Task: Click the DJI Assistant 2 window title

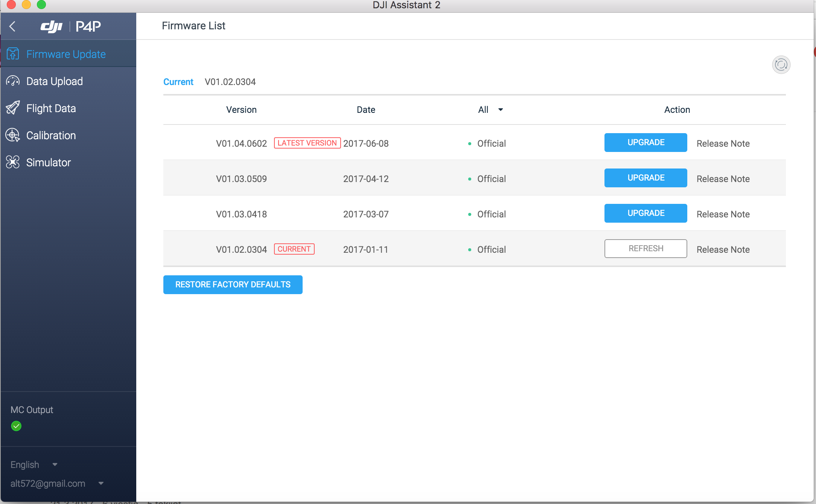Action: [x=406, y=5]
